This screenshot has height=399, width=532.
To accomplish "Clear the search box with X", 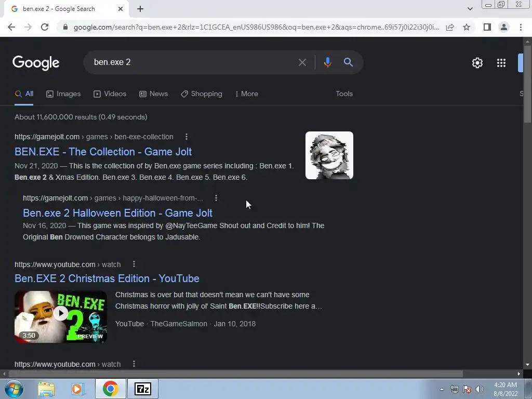I will click(302, 62).
